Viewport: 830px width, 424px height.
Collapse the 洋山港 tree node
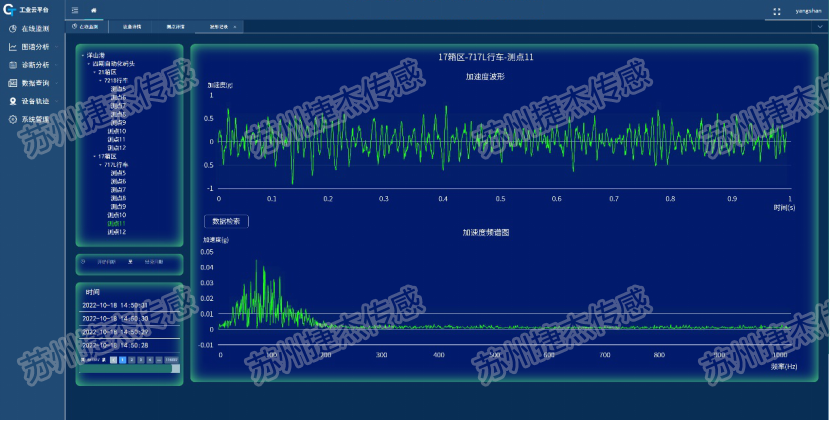pyautogui.click(x=83, y=55)
